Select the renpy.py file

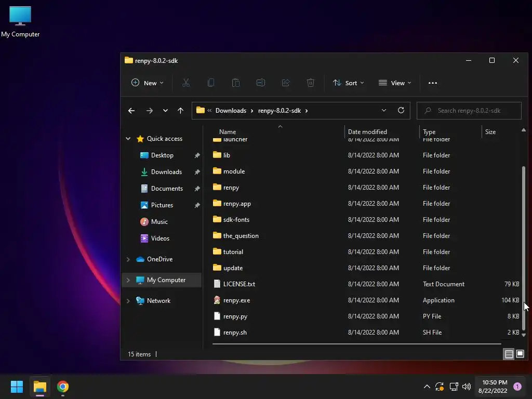(x=235, y=316)
